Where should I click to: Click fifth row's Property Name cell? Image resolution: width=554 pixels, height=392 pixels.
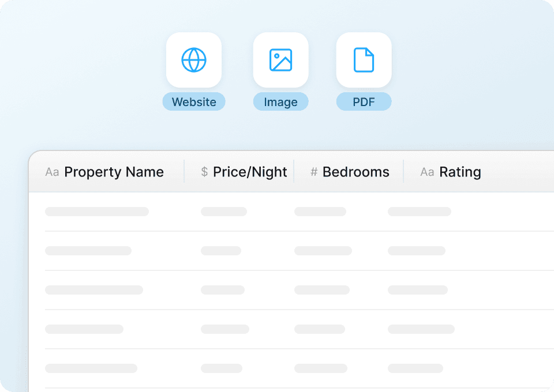click(91, 368)
